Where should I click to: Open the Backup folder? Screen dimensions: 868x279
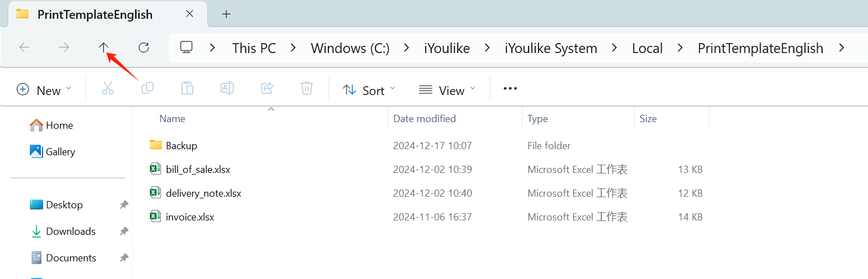pos(181,146)
